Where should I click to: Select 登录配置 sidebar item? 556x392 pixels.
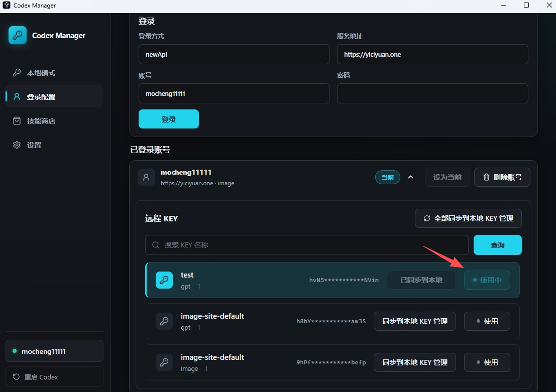pyautogui.click(x=54, y=97)
